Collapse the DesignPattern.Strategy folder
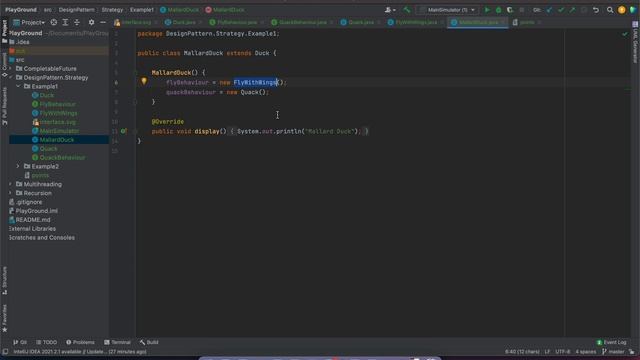 click(x=11, y=78)
